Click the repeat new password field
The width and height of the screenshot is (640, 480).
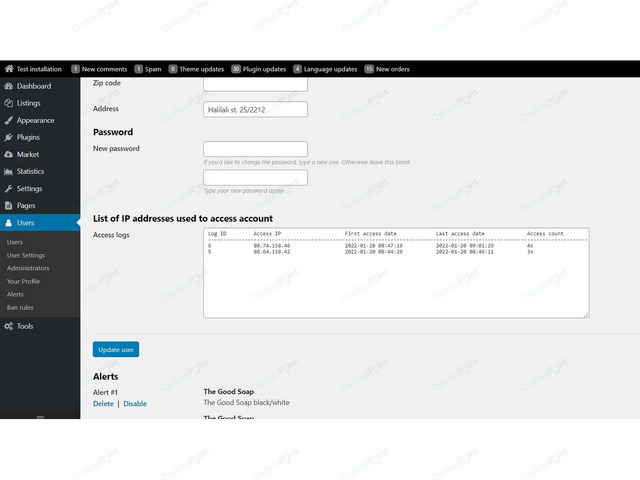[x=256, y=178]
